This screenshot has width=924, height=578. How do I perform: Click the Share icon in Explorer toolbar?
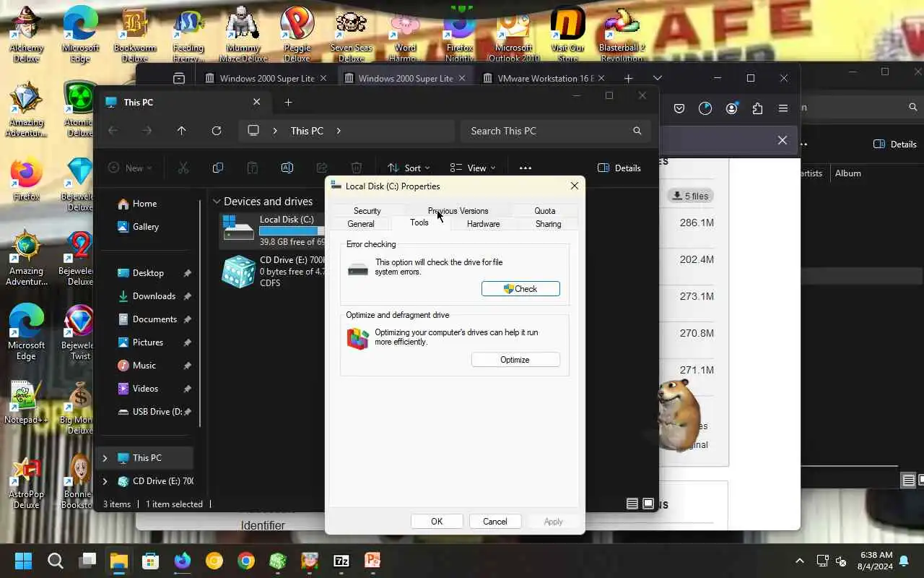pyautogui.click(x=322, y=168)
